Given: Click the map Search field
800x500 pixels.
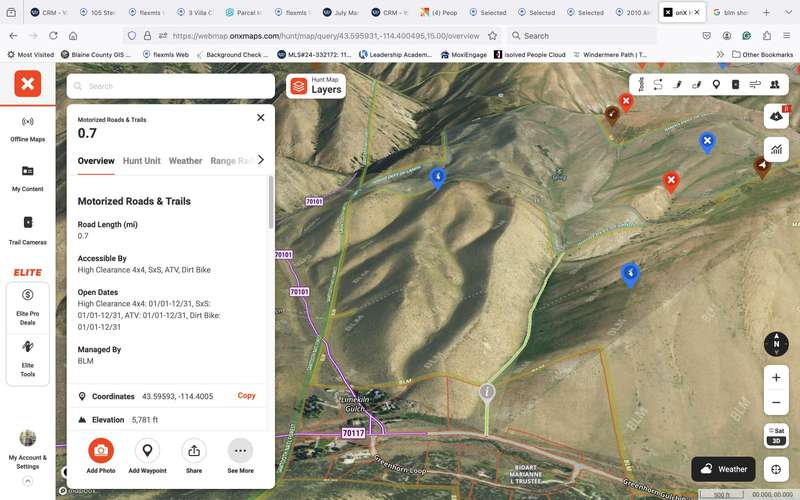Looking at the screenshot, I should (x=170, y=86).
